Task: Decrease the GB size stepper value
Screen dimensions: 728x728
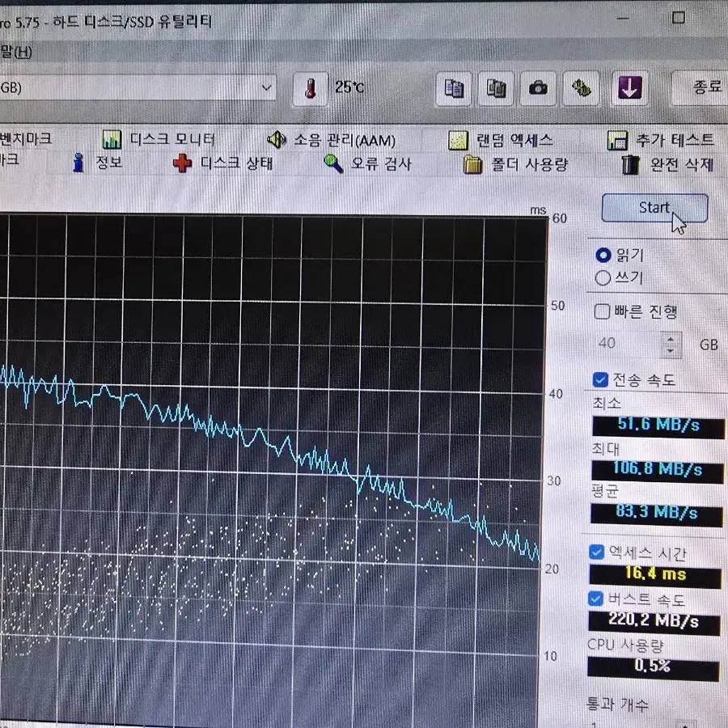Action: coord(670,351)
